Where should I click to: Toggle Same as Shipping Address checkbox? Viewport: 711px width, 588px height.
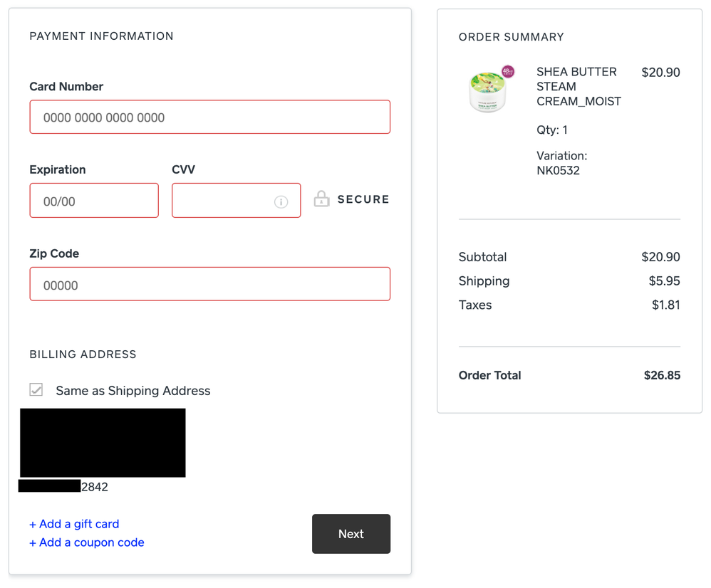pos(36,389)
